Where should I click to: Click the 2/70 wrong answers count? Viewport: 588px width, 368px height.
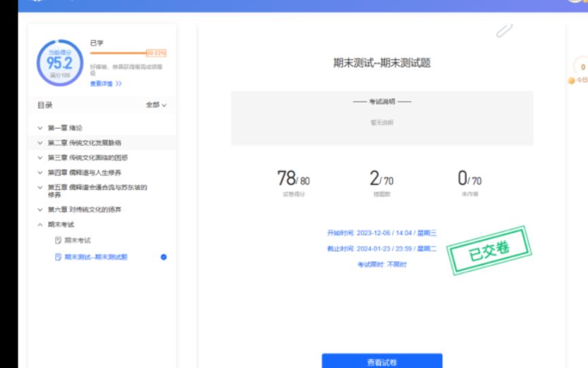coord(381,178)
